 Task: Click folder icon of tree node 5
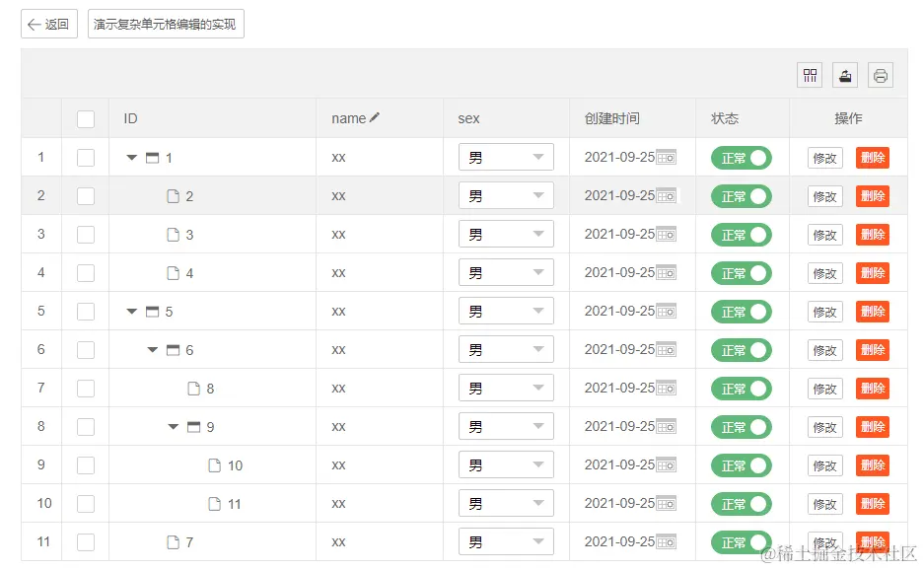(x=152, y=312)
